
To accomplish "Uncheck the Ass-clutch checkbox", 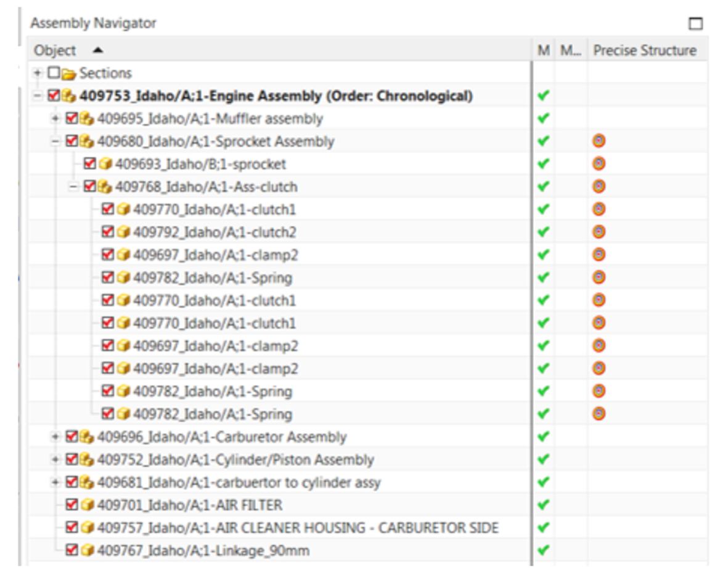I will 89,187.
